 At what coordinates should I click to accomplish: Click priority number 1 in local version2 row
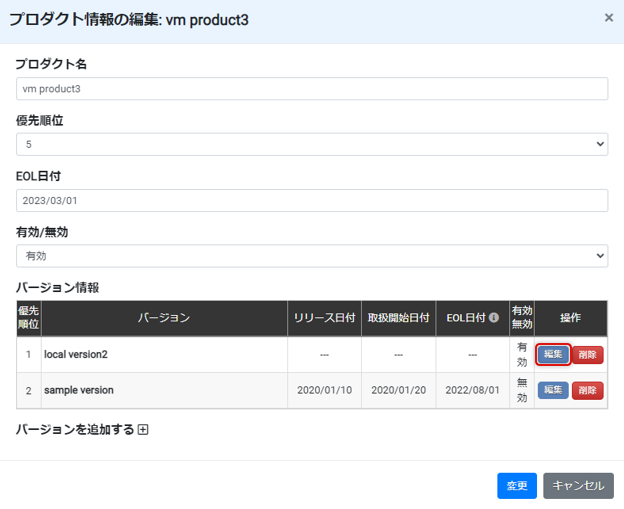click(x=29, y=355)
